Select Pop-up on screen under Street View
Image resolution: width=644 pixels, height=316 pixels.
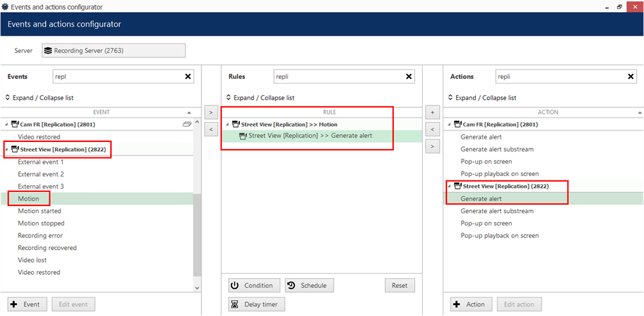(x=486, y=224)
